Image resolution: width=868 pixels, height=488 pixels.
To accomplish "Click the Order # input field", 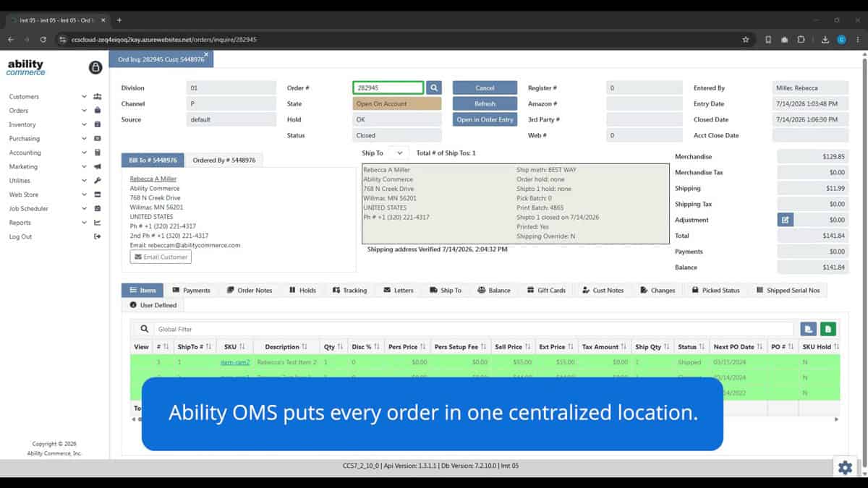I will coord(388,87).
